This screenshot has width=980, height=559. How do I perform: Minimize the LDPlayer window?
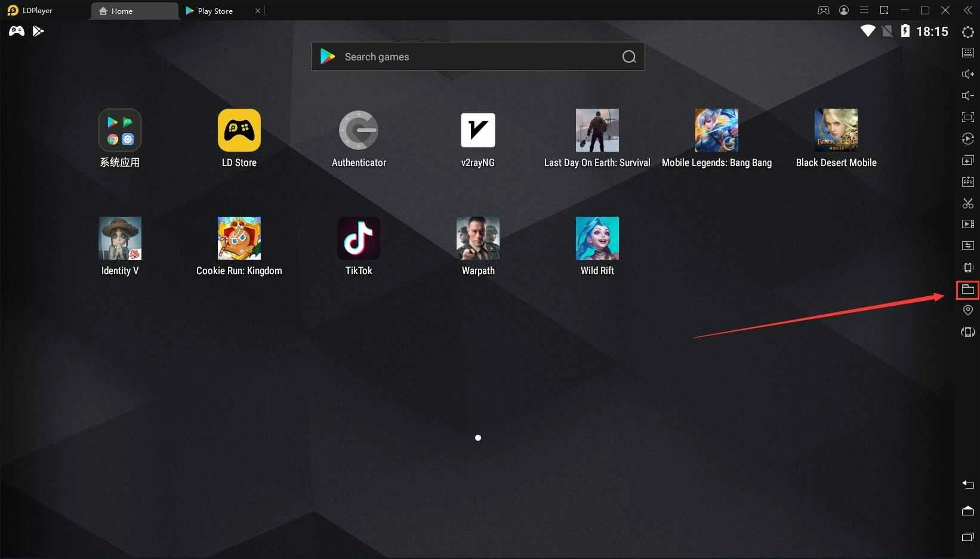click(x=905, y=10)
